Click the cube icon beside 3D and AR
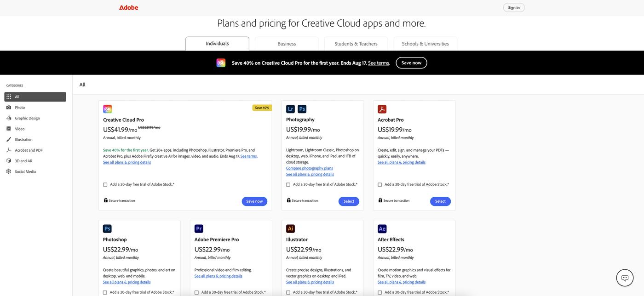The image size is (644, 296). coord(9,161)
